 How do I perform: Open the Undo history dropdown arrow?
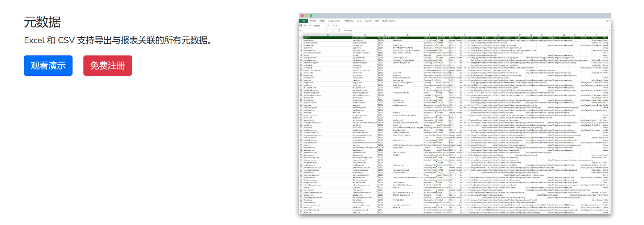[x=307, y=26]
